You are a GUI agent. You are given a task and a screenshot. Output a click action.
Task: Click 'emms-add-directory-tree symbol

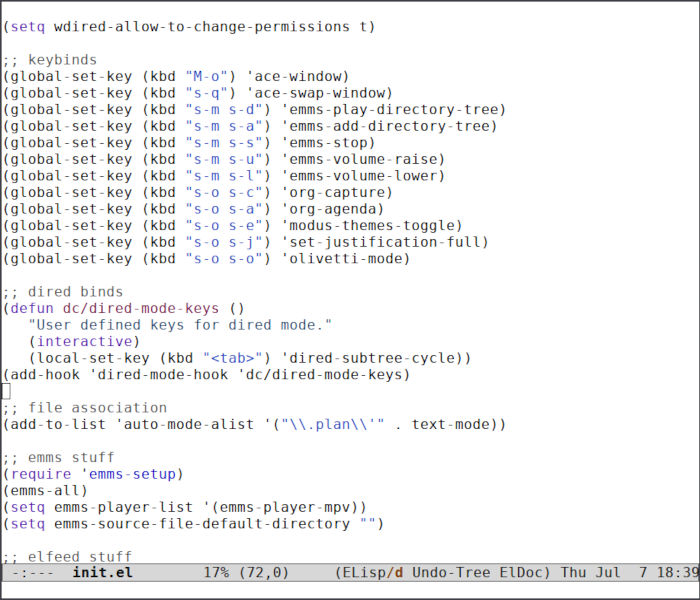389,126
